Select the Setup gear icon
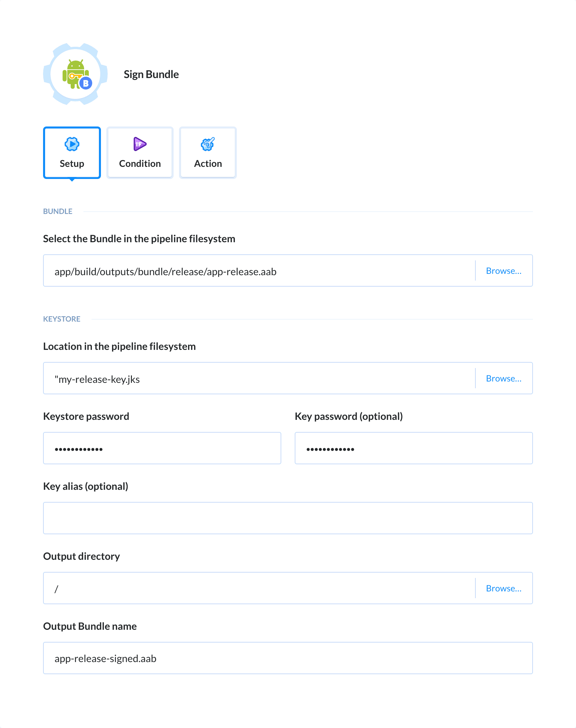 (x=71, y=144)
